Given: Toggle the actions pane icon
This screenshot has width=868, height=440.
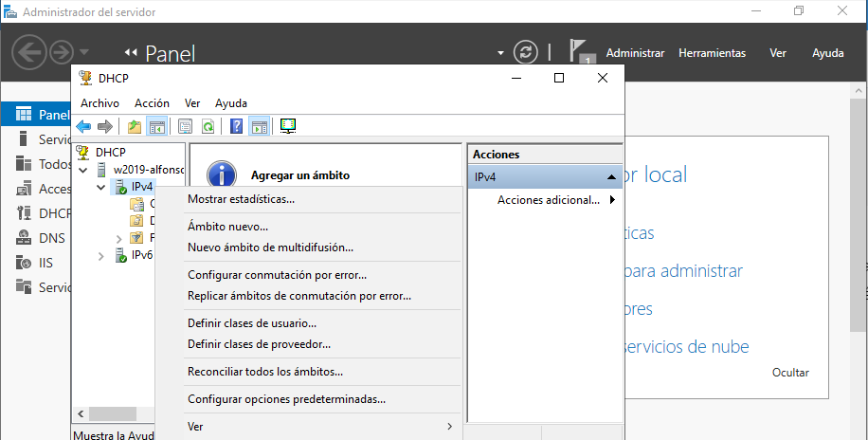Looking at the screenshot, I should coord(259,126).
